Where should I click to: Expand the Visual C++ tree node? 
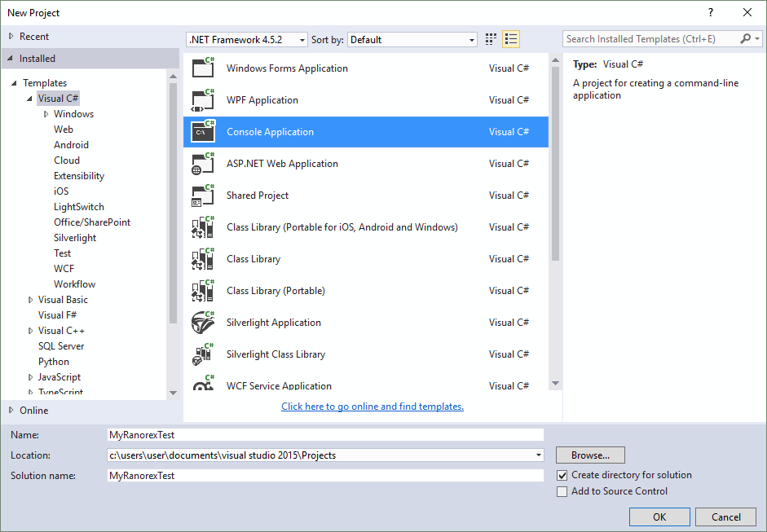tap(30, 331)
